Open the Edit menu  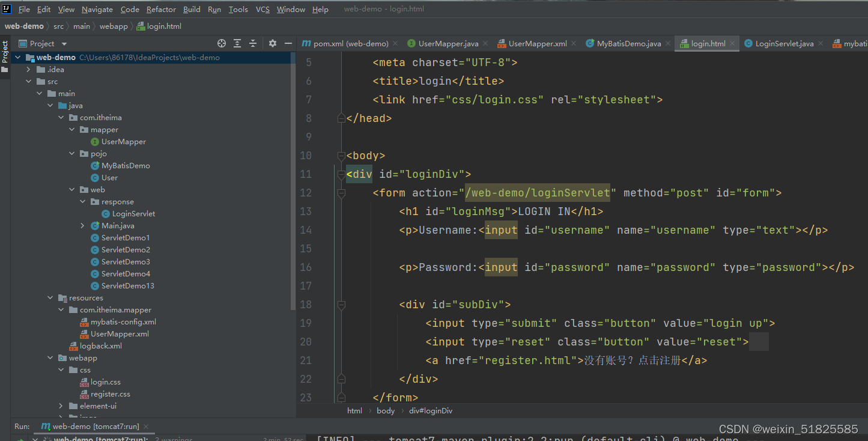[44, 9]
